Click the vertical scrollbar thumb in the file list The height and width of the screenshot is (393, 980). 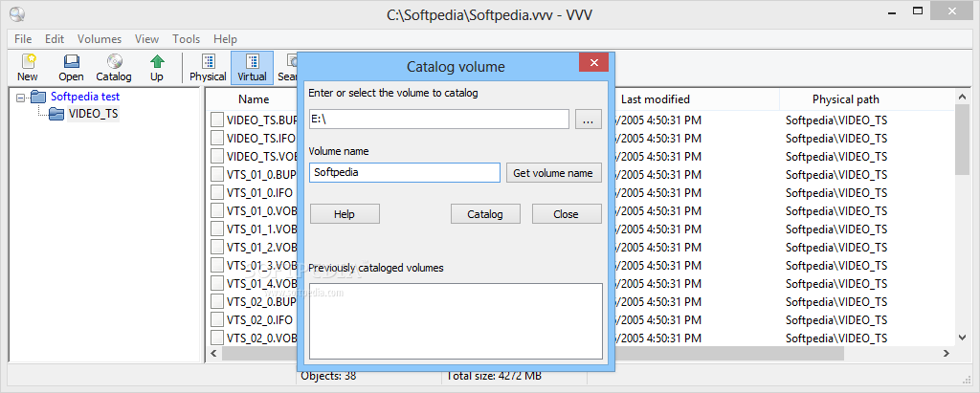(x=963, y=140)
